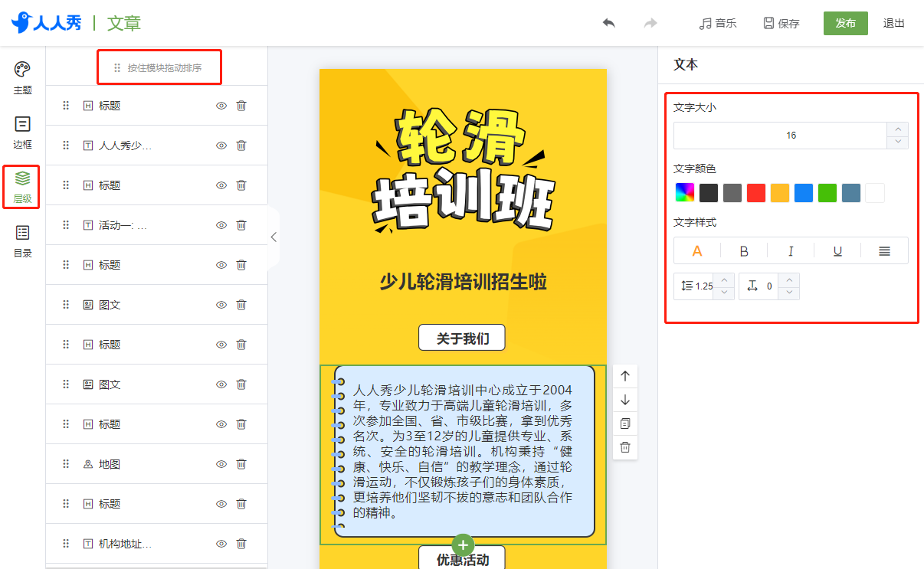924x569 pixels.
Task: Delete the 机构地址… layer
Action: [x=241, y=544]
